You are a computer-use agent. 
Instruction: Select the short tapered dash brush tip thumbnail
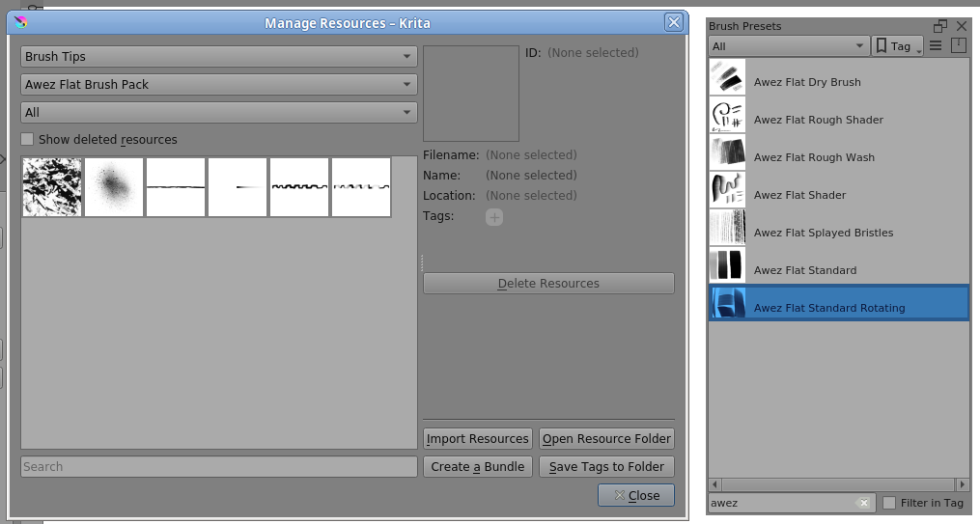[x=238, y=187]
